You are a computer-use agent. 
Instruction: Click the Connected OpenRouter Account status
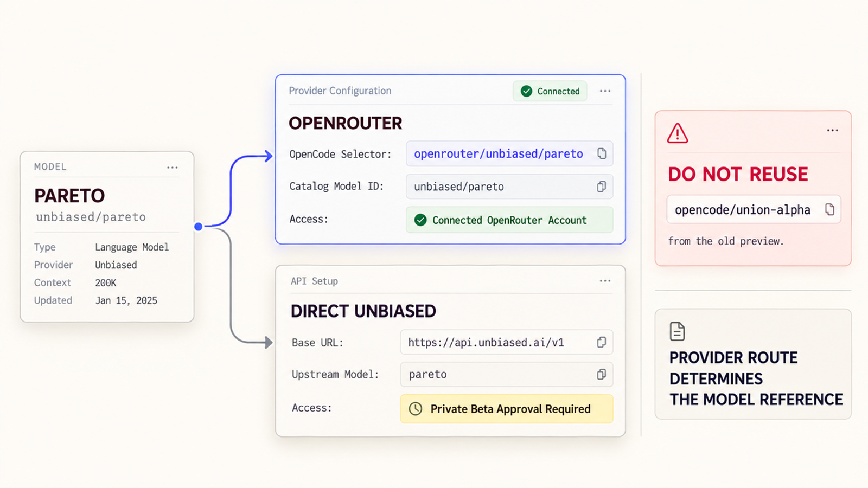coord(509,220)
